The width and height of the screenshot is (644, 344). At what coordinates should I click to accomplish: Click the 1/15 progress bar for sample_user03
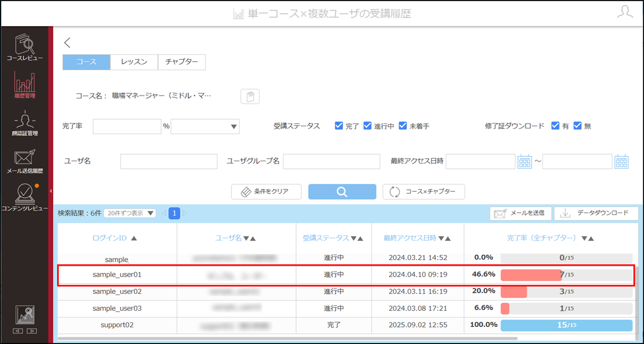pyautogui.click(x=566, y=308)
